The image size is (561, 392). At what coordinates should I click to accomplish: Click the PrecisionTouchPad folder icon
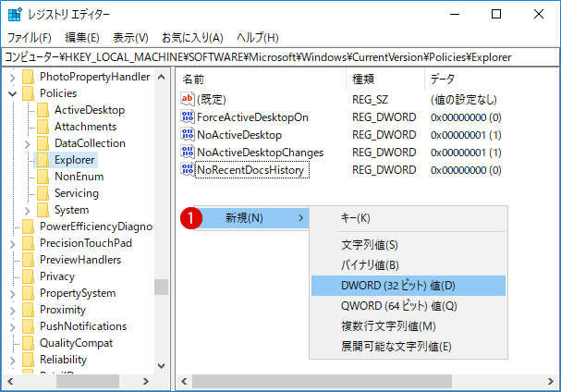pyautogui.click(x=28, y=243)
